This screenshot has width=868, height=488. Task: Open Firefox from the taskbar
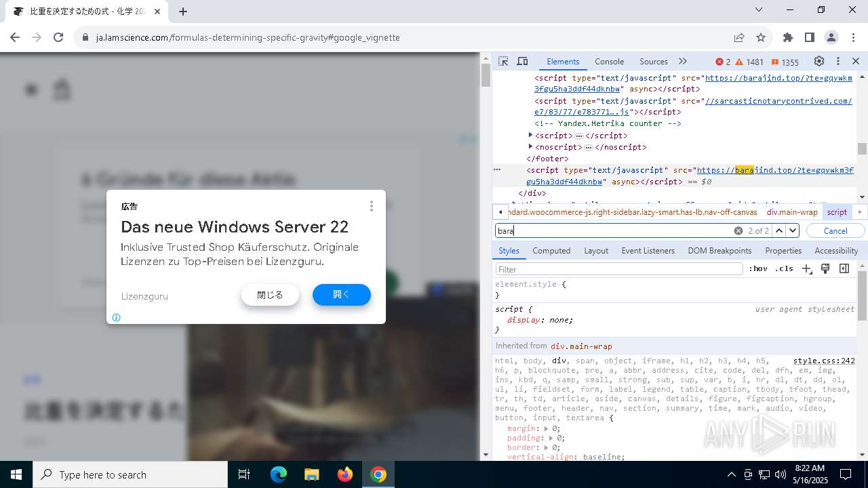coord(345,474)
